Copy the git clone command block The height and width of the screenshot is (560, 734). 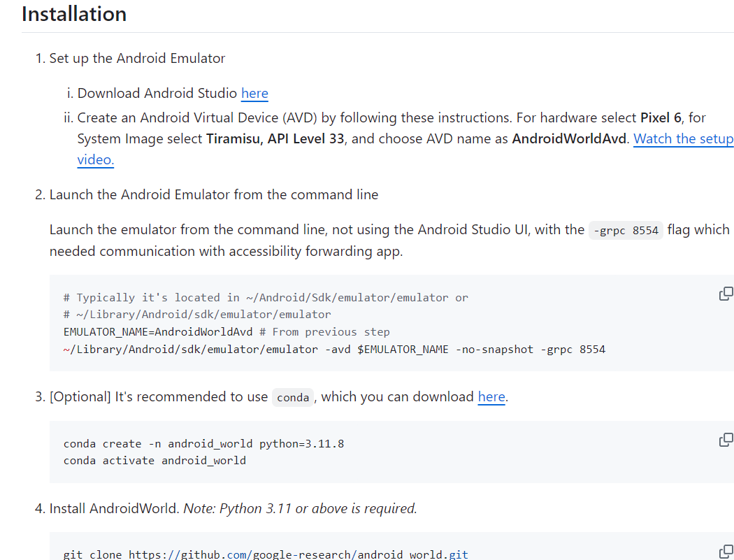[x=726, y=552]
